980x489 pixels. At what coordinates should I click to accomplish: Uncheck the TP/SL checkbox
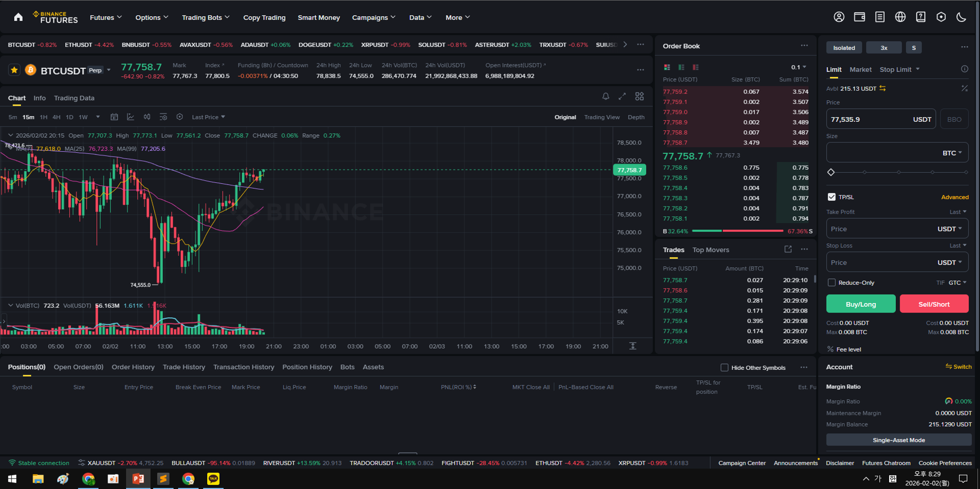click(x=831, y=197)
